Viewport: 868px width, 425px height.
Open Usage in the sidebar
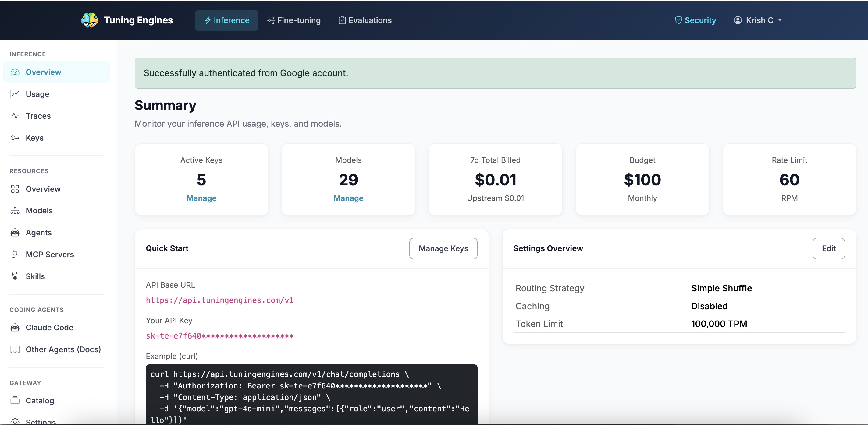pos(57,94)
